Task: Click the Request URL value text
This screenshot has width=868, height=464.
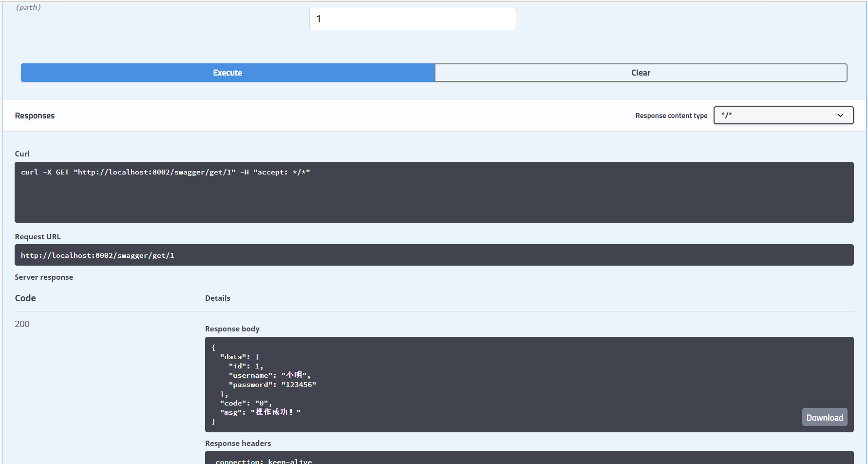Action: (x=97, y=255)
